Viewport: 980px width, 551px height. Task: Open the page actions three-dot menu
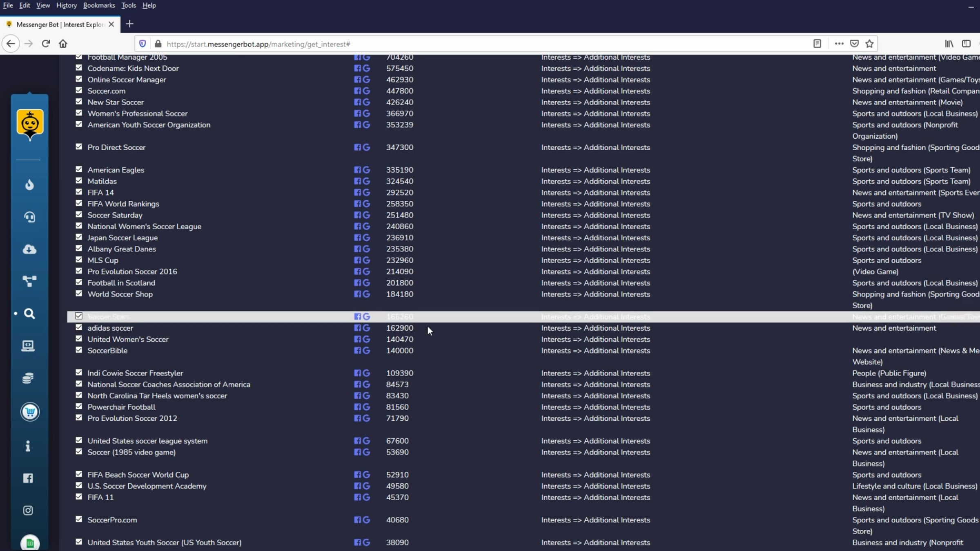pos(839,44)
